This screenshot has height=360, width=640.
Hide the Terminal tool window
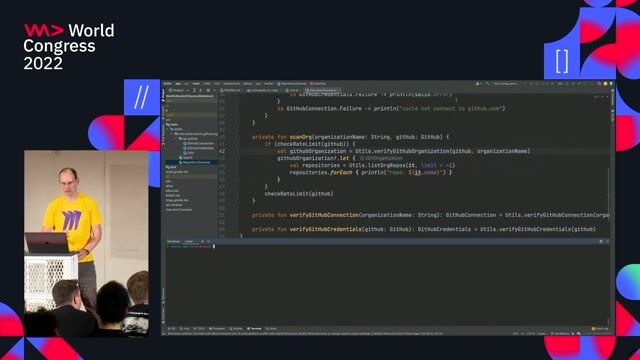tap(607, 241)
